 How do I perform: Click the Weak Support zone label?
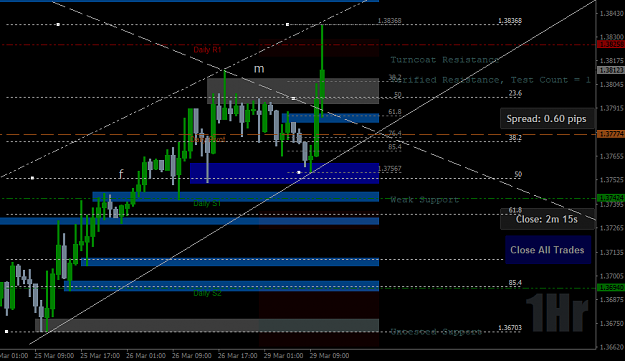tap(425, 200)
